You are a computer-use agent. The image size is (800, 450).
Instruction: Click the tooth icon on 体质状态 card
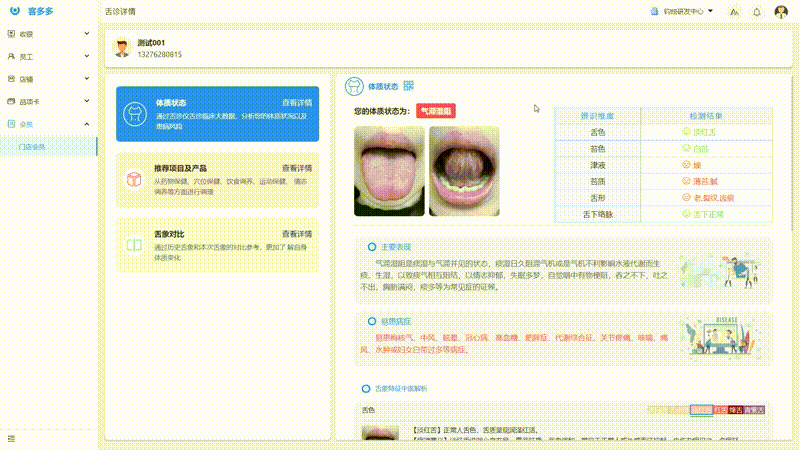point(135,114)
